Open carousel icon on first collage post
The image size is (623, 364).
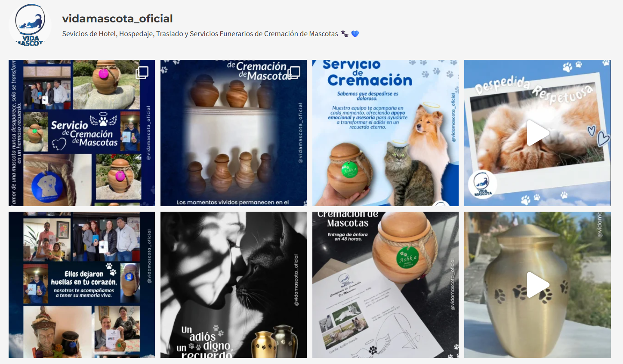(x=142, y=72)
